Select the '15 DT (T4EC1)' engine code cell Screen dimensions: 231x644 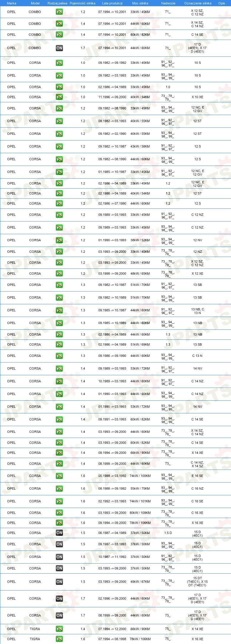tap(197, 582)
